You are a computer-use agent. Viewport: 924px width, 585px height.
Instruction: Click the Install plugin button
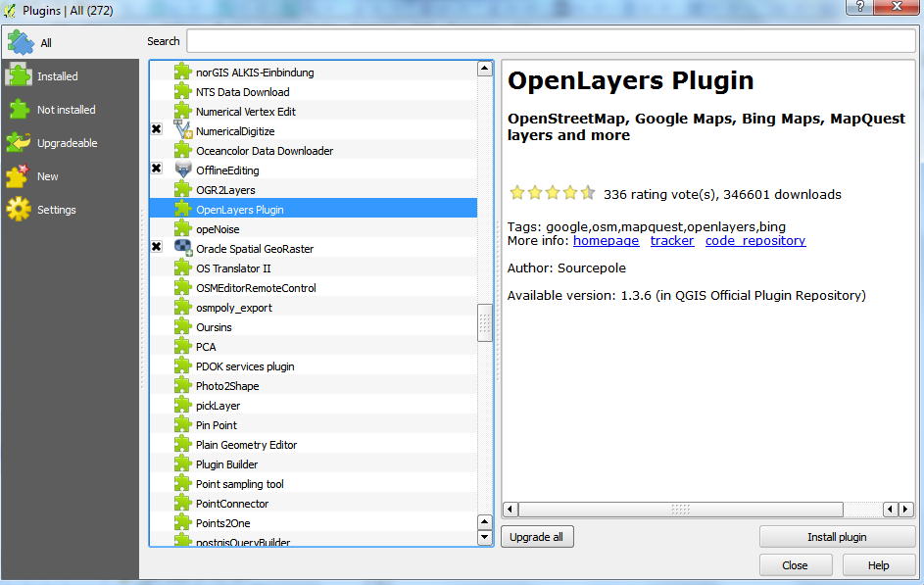click(837, 537)
